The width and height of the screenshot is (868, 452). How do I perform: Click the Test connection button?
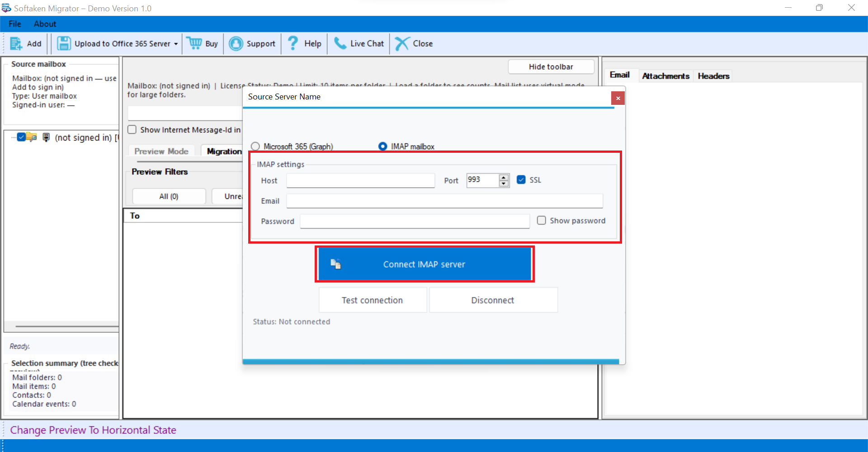373,300
